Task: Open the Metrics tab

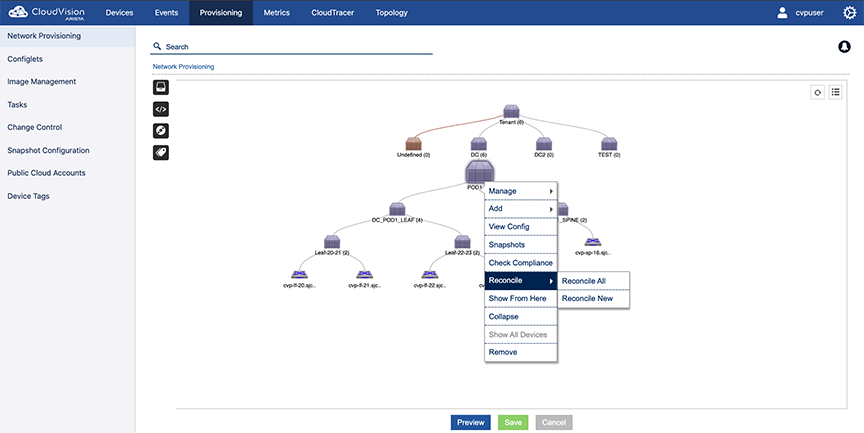Action: 277,13
